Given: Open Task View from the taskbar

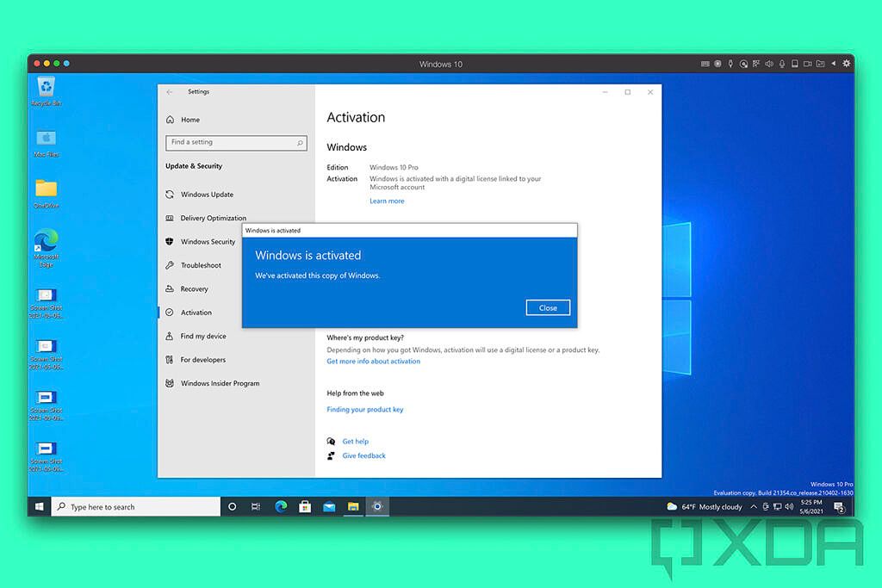Looking at the screenshot, I should click(x=255, y=506).
